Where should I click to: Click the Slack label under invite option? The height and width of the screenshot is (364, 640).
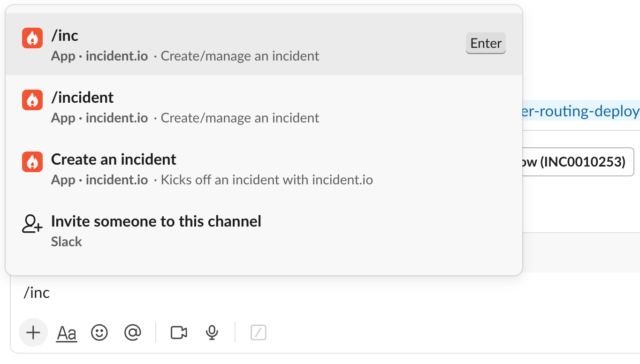67,242
